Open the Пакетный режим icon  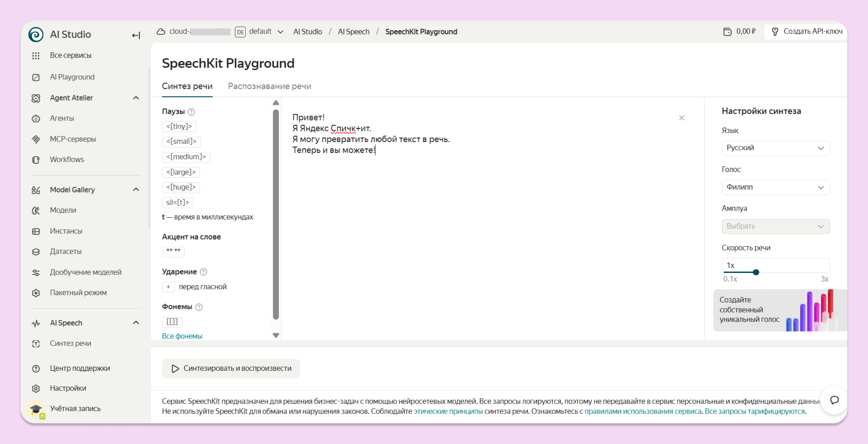pyautogui.click(x=36, y=293)
